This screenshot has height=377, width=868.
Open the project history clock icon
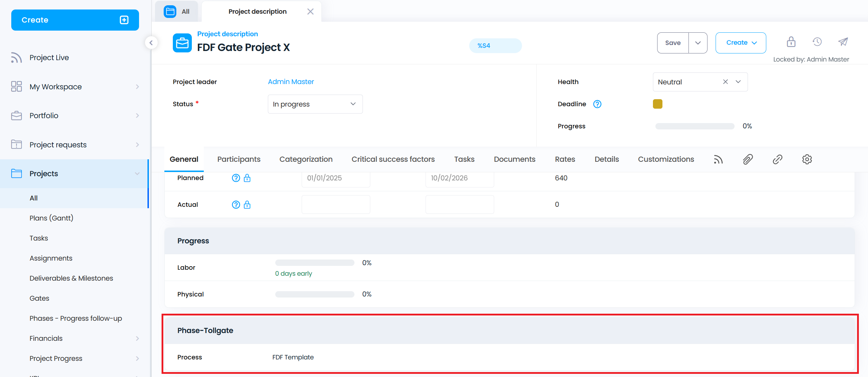coord(817,42)
